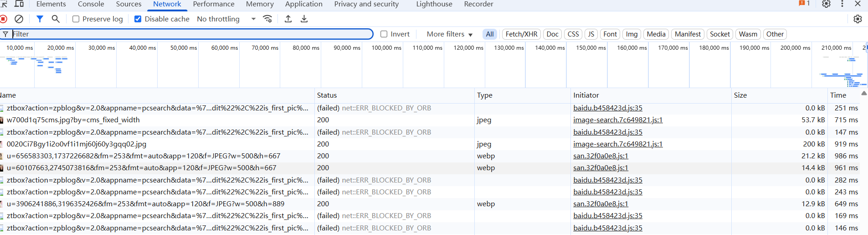
Task: Filter by Media requests
Action: click(x=656, y=34)
